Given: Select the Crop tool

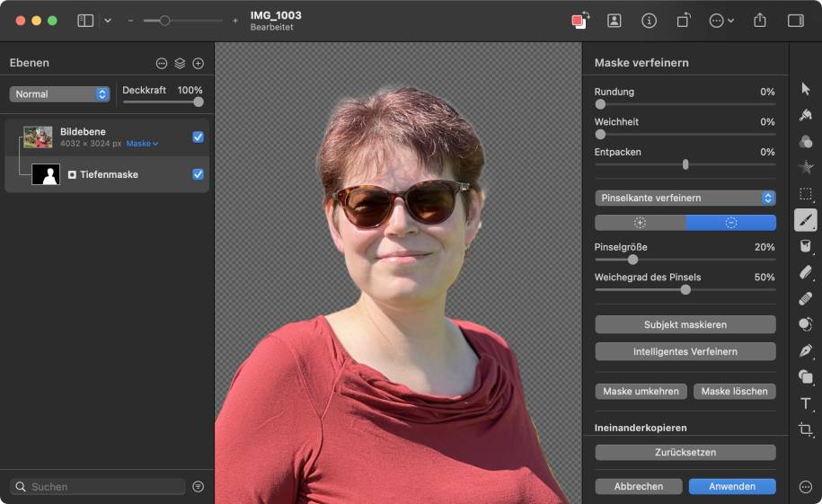Looking at the screenshot, I should pos(806,429).
